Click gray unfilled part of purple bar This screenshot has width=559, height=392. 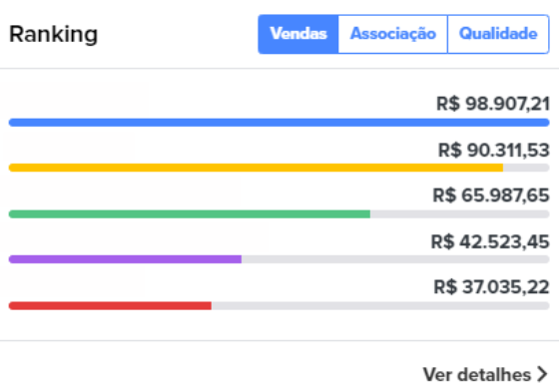click(395, 259)
